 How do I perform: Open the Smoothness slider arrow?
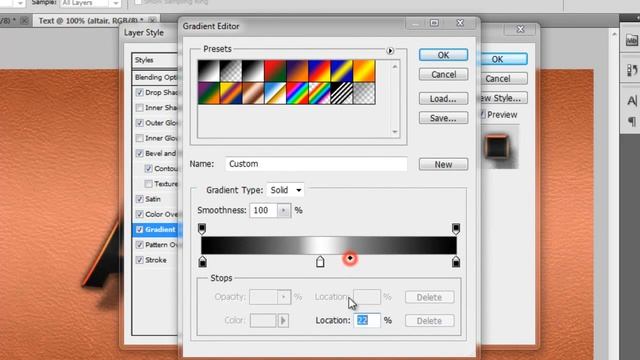(x=284, y=210)
